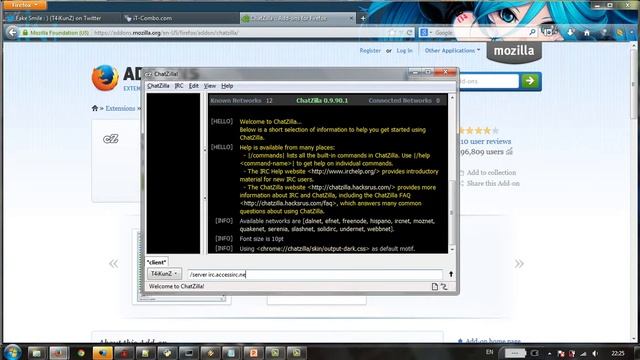This screenshot has height=360, width=640.
Task: Switch to the Fake Smile Twitter tab
Action: (60, 18)
